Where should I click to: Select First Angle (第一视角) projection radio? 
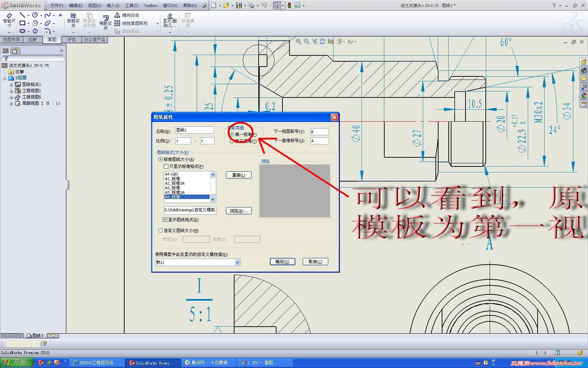232,135
